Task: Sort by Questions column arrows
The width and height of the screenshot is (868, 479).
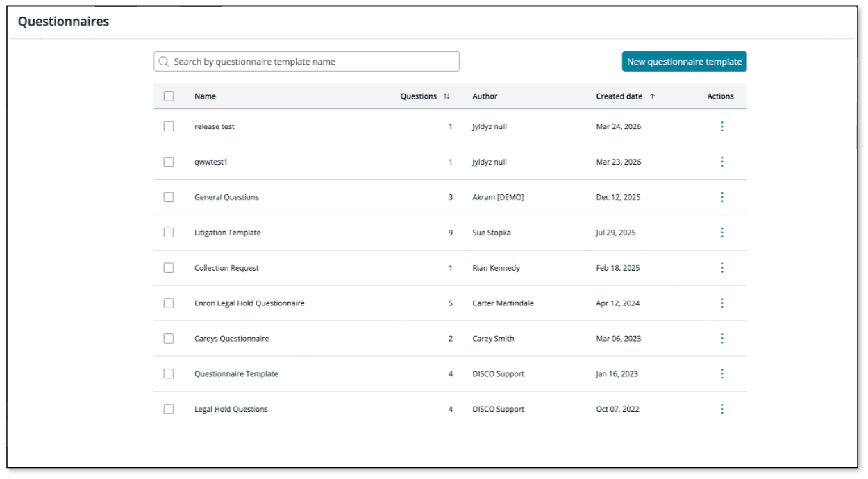Action: tap(446, 96)
